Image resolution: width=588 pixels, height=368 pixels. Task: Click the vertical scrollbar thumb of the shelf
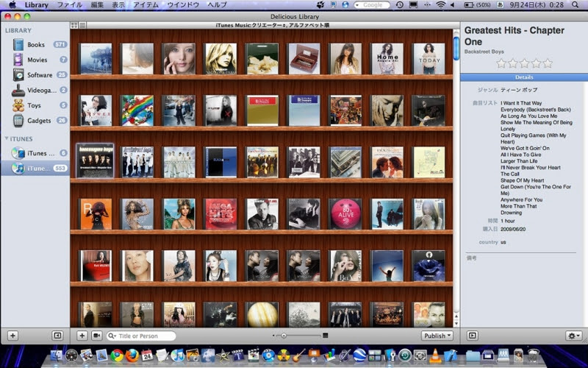[456, 49]
